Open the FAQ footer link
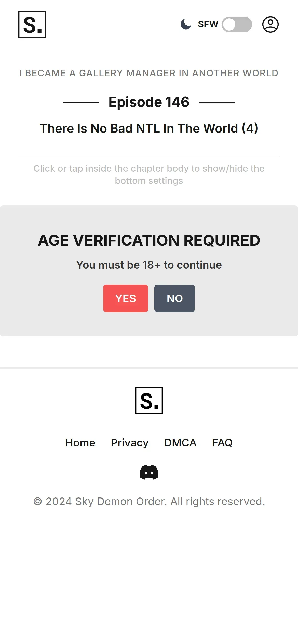The height and width of the screenshot is (644, 298). pos(222,443)
